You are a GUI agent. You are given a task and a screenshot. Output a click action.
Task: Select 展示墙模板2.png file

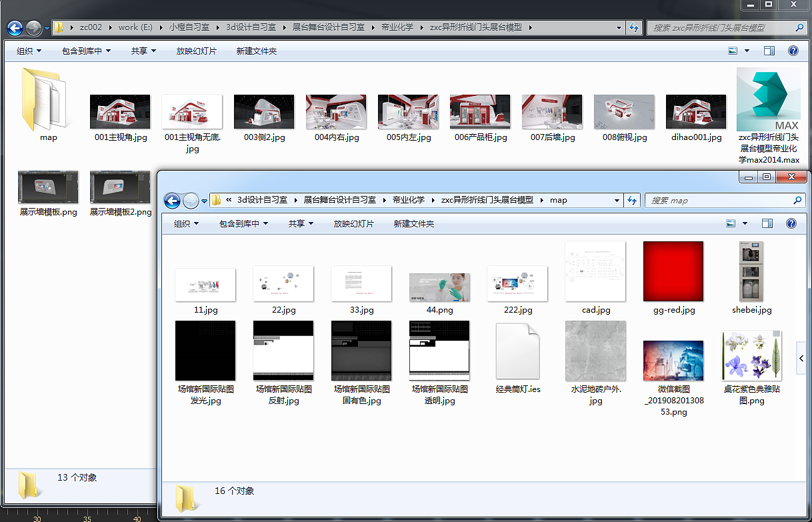pos(120,187)
